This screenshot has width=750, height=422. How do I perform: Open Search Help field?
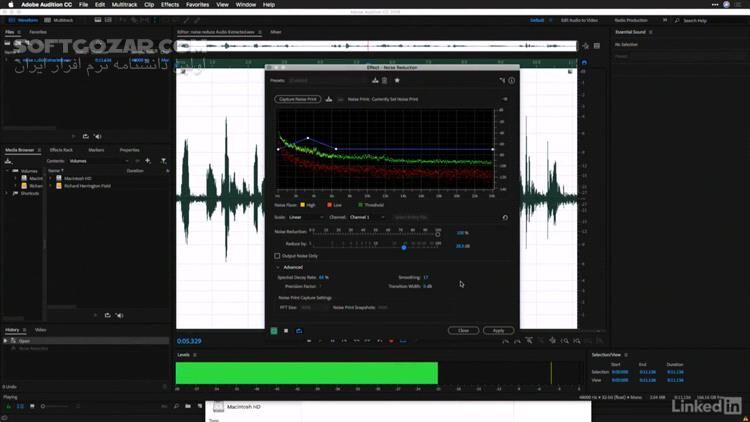(710, 21)
